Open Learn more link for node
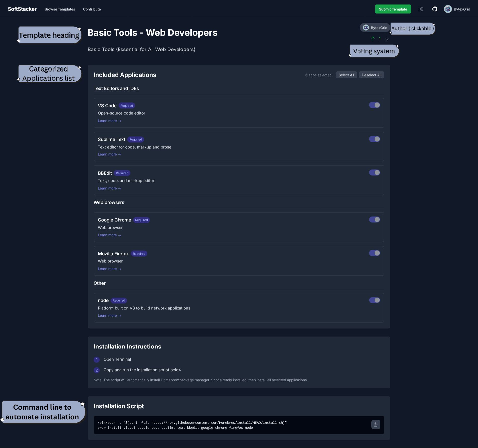 pos(110,316)
